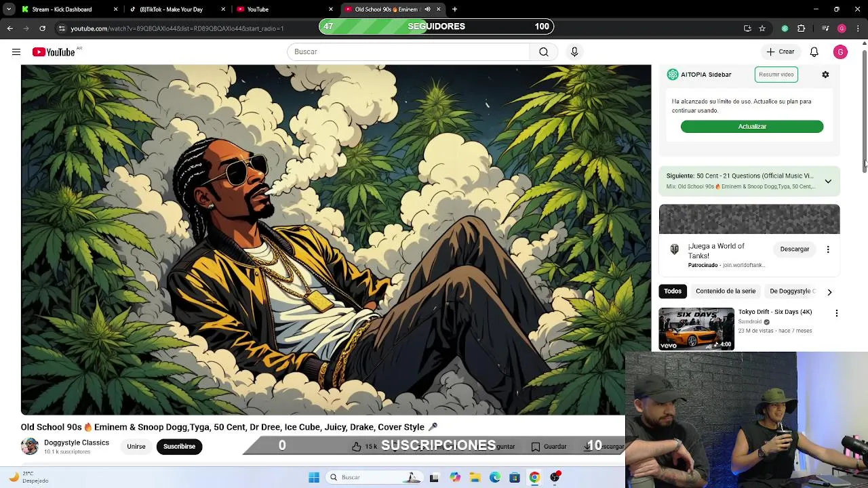Select Contenido de la serie chip
The width and height of the screenshot is (868, 488).
click(726, 291)
